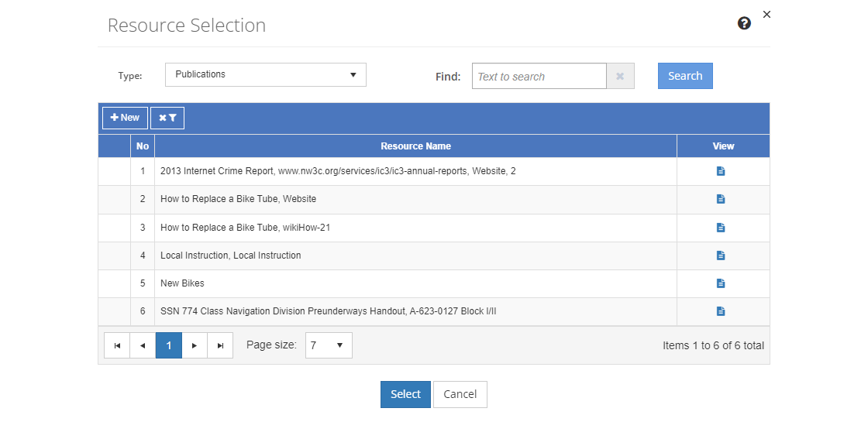Click the Resource Name column header
This screenshot has height=422, width=868.
tap(415, 146)
